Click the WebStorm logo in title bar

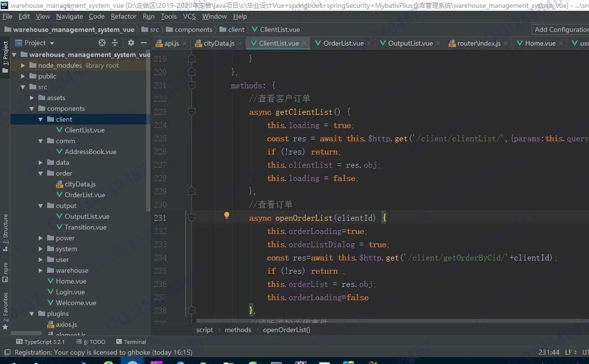(x=4, y=5)
